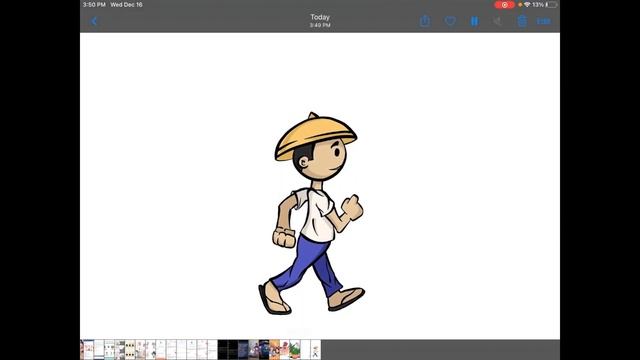Select the orange-toned thumbnail in the strip
640x360 pixels.
[274, 350]
